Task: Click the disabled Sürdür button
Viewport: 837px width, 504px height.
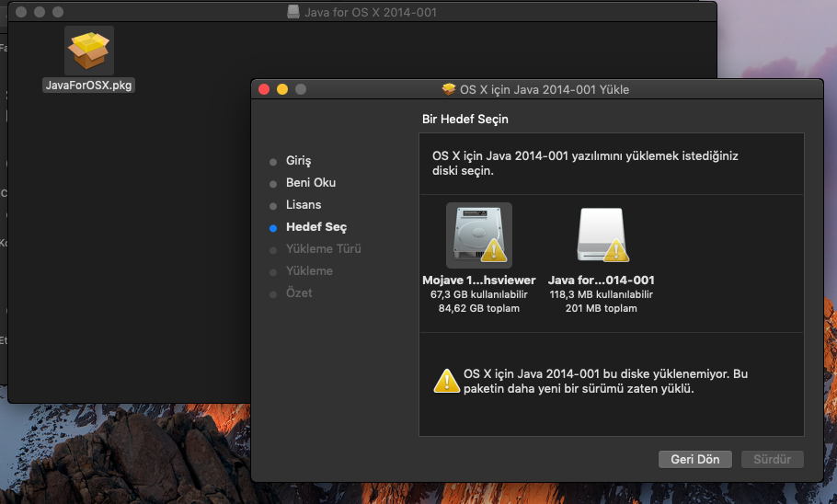Action: pyautogui.click(x=772, y=459)
